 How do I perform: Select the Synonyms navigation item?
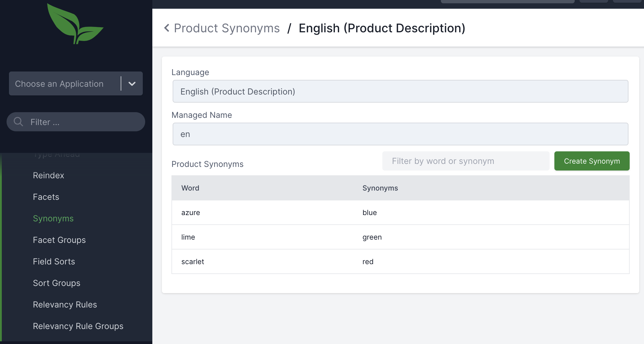point(53,218)
